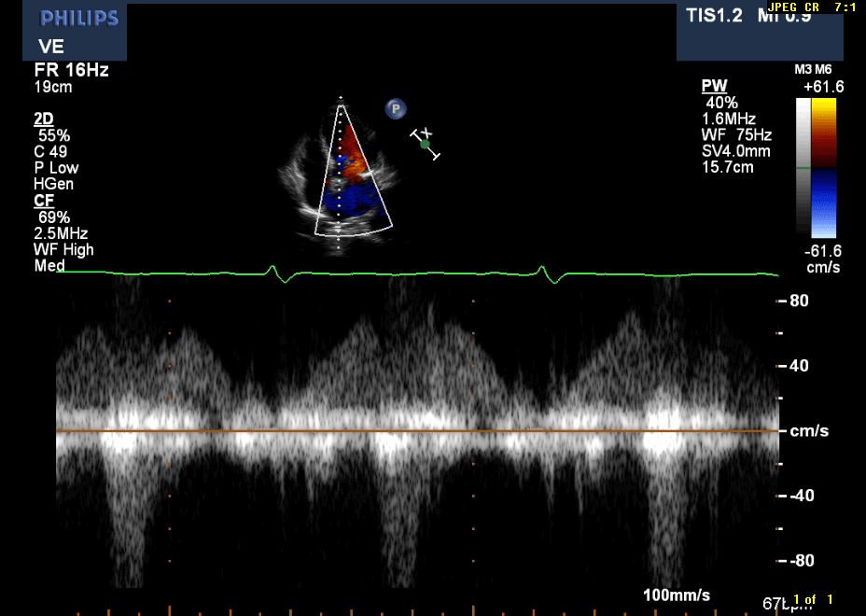Click the '1 of 1' image counter
866x616 pixels.
point(812,599)
